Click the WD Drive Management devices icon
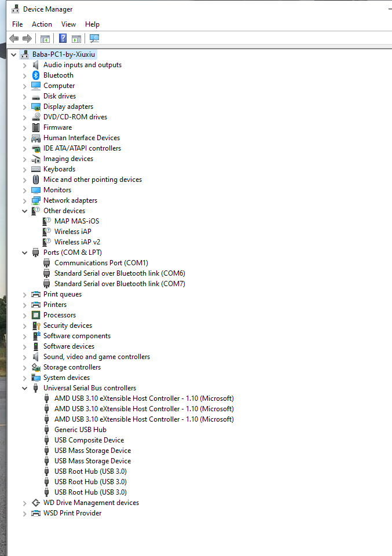This screenshot has width=392, height=556. (x=36, y=503)
